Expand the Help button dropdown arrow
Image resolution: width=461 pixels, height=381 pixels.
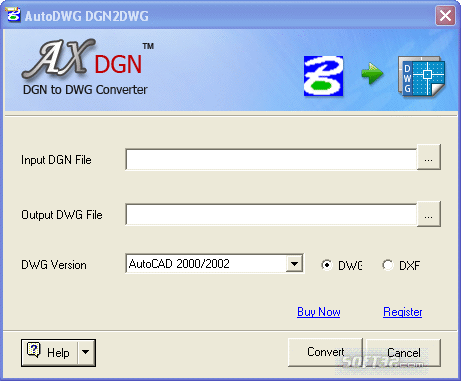(x=86, y=352)
